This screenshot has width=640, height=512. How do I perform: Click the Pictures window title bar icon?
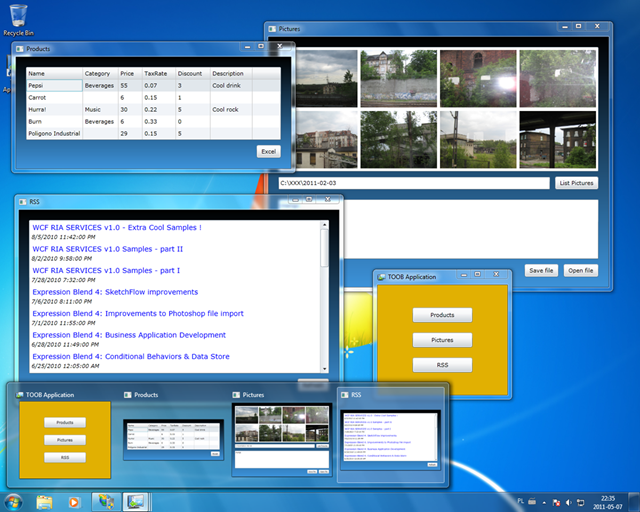[x=272, y=29]
